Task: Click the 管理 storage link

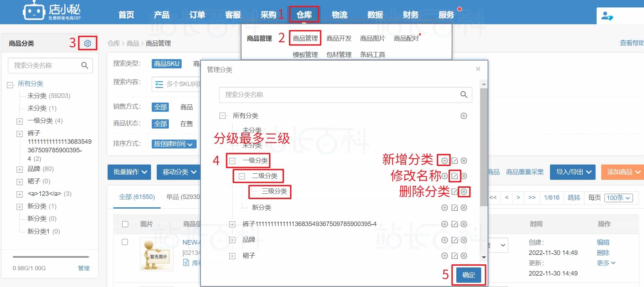Action: coord(84,268)
